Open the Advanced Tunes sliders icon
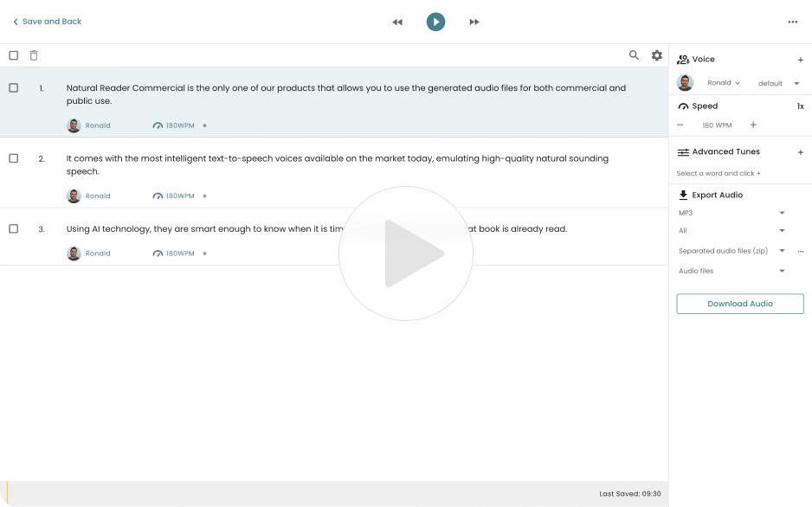 [x=683, y=151]
